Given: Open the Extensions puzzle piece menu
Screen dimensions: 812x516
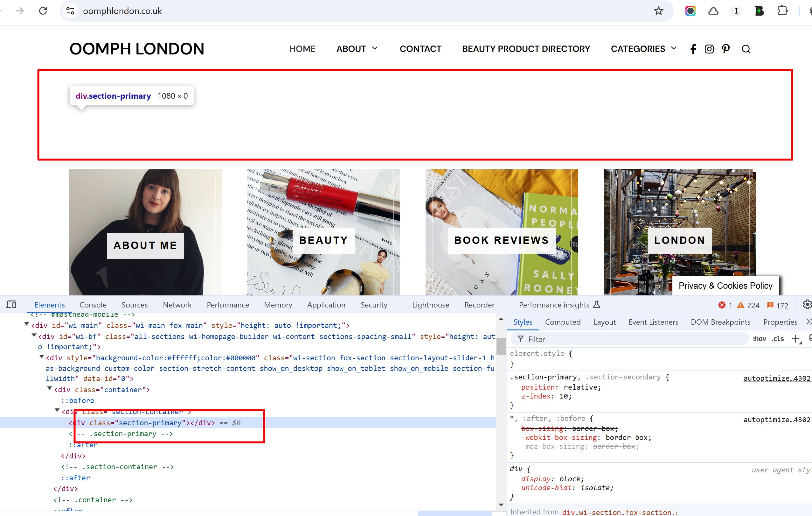Looking at the screenshot, I should (x=782, y=11).
